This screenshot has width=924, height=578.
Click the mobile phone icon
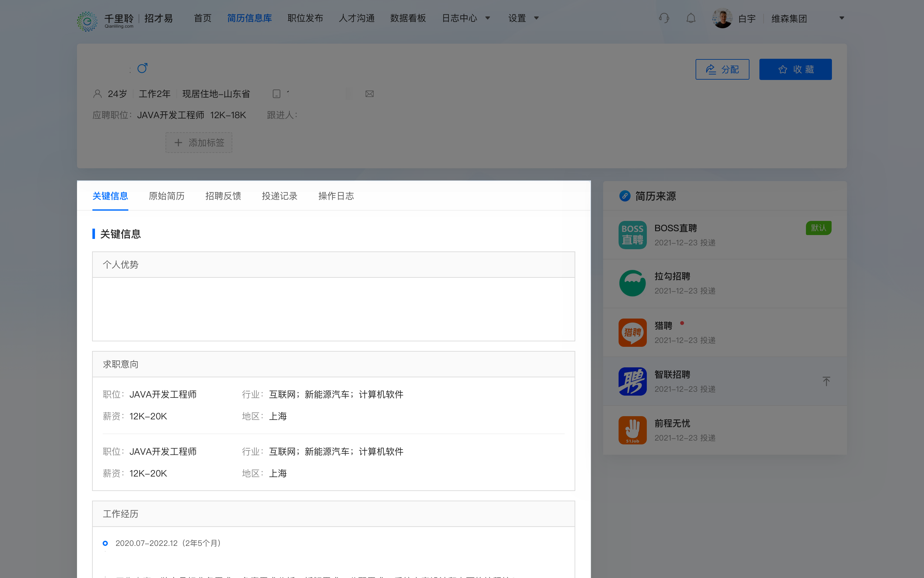[x=277, y=94]
